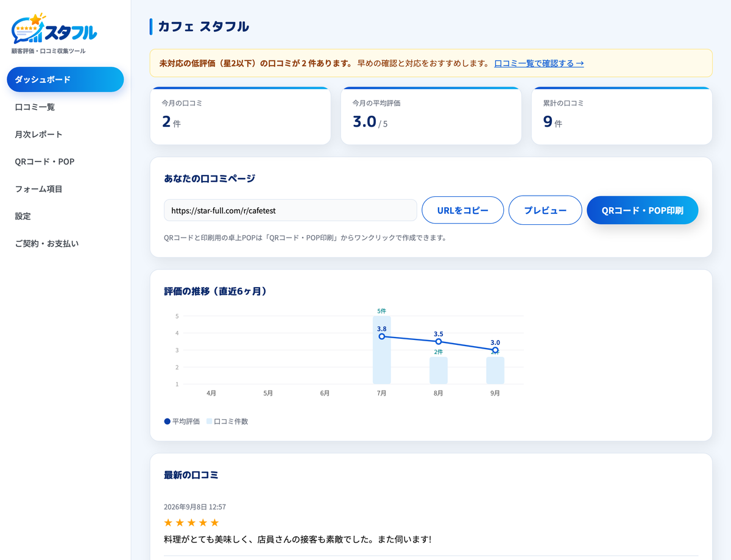Open フォーム項目 in sidebar
The height and width of the screenshot is (560, 731).
pyautogui.click(x=65, y=189)
